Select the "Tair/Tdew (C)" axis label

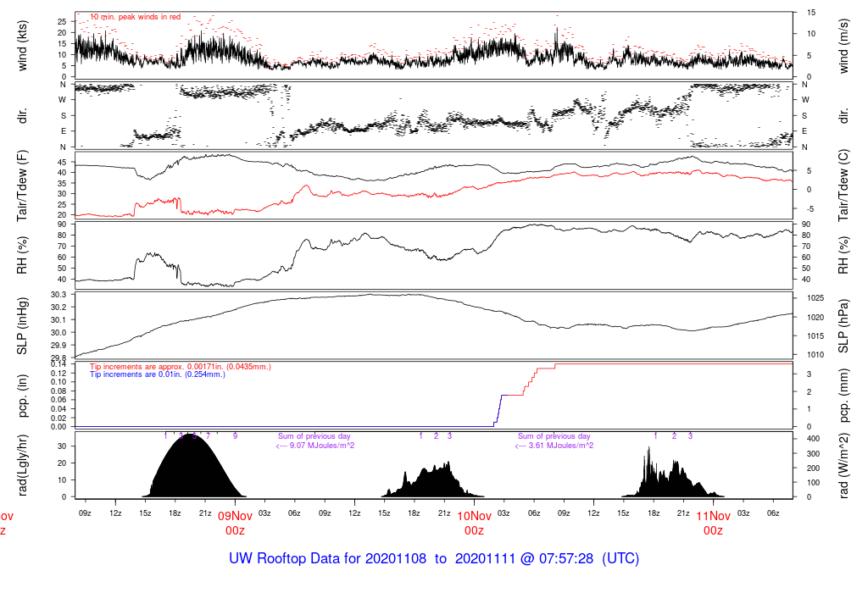click(x=843, y=186)
